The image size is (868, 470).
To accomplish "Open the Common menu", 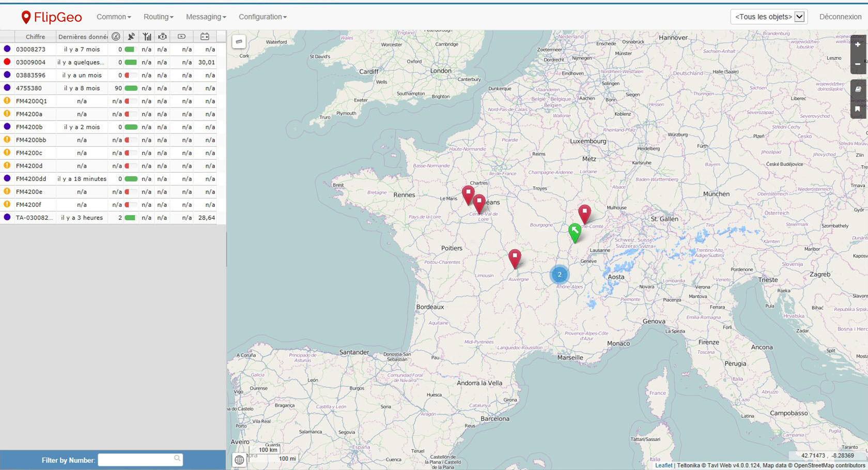I will [x=114, y=17].
